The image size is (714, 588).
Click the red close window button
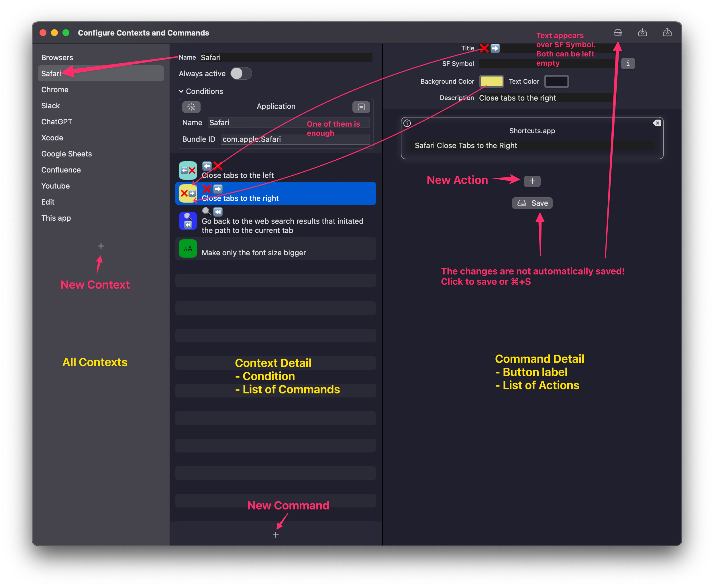pyautogui.click(x=43, y=32)
